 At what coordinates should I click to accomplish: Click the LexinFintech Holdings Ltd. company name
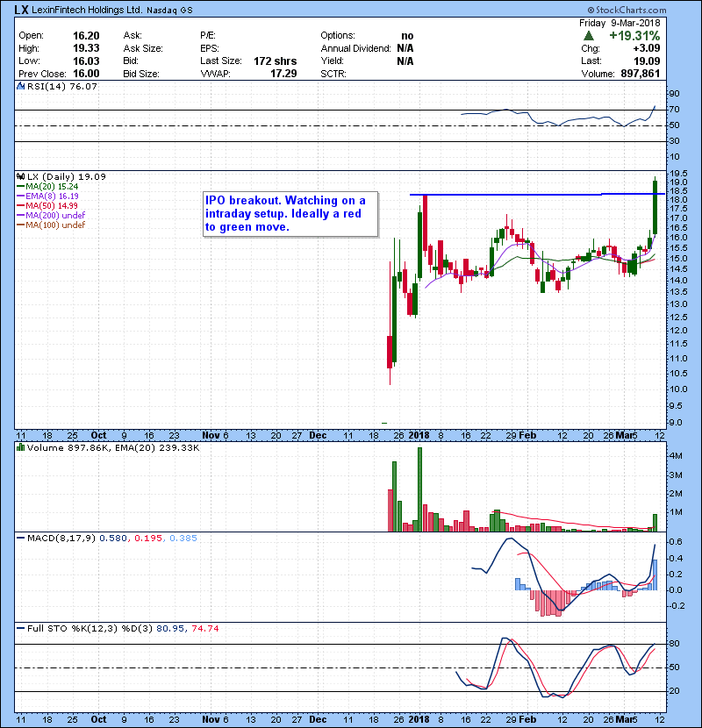tap(87, 10)
